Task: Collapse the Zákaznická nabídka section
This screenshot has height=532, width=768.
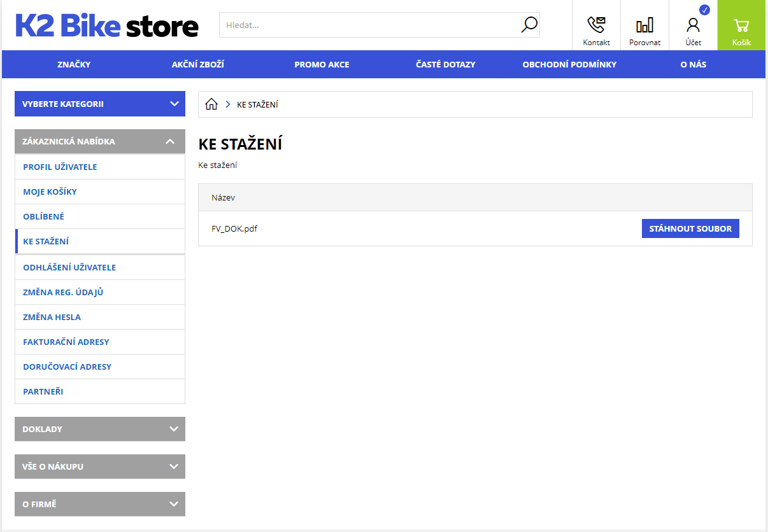Action: click(x=100, y=141)
